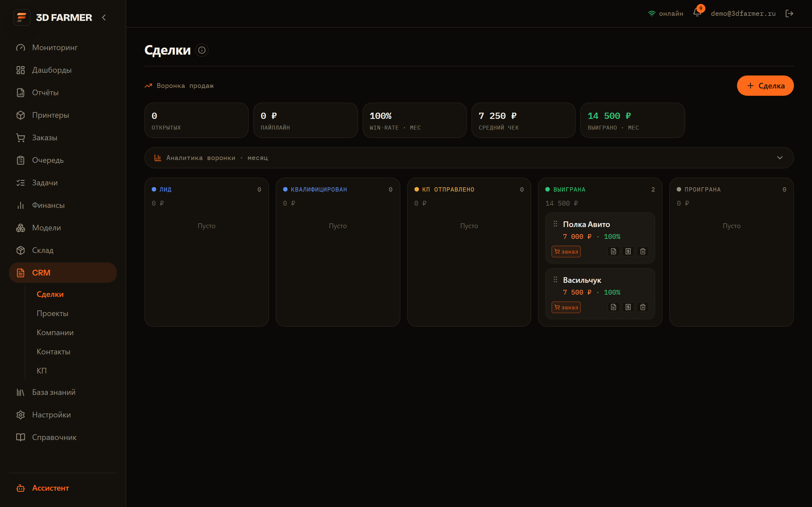This screenshot has height=507, width=812.
Task: Open account demo@3dfarmer.ru in header
Action: [743, 14]
